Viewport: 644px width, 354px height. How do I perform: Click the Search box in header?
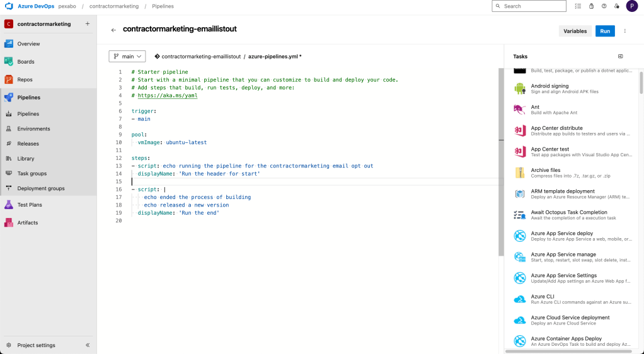(x=529, y=6)
